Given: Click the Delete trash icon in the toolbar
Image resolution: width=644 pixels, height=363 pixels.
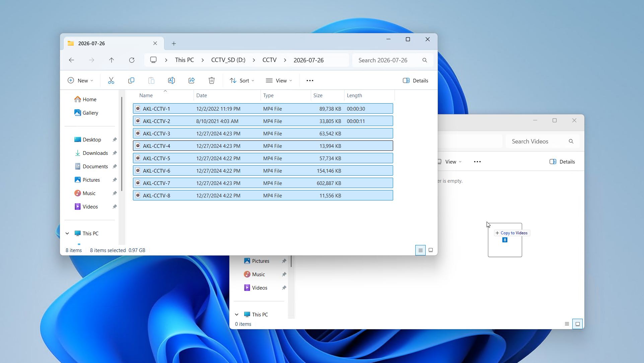Looking at the screenshot, I should point(212,80).
